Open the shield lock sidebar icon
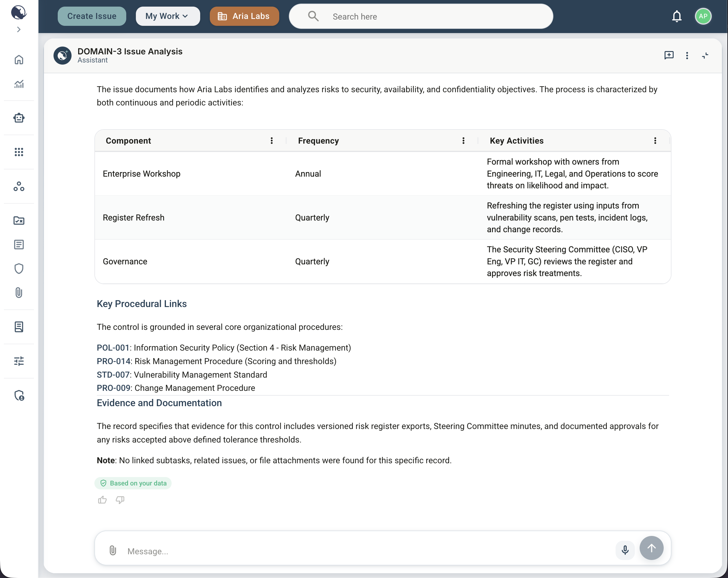 click(x=19, y=395)
